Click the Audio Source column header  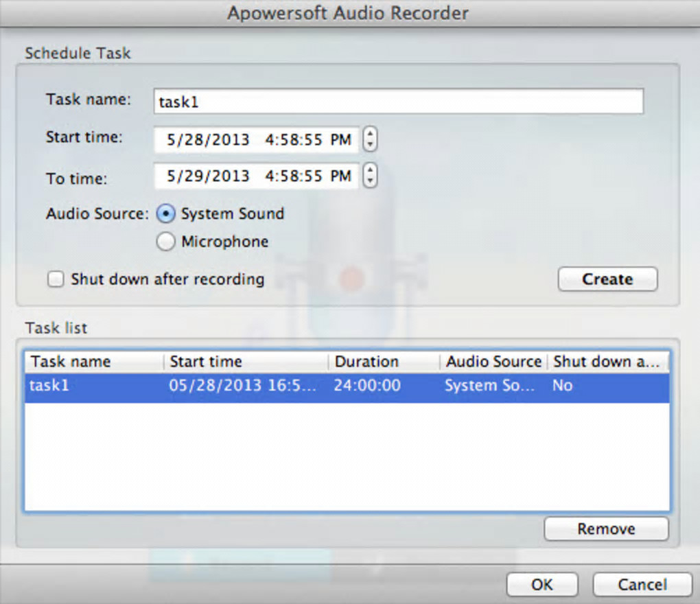coord(493,362)
